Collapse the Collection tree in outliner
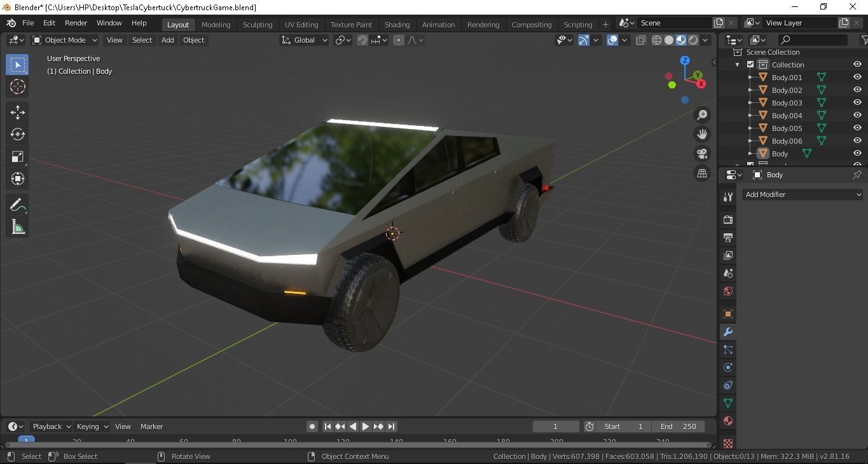Viewport: 868px width, 464px height. pos(738,65)
